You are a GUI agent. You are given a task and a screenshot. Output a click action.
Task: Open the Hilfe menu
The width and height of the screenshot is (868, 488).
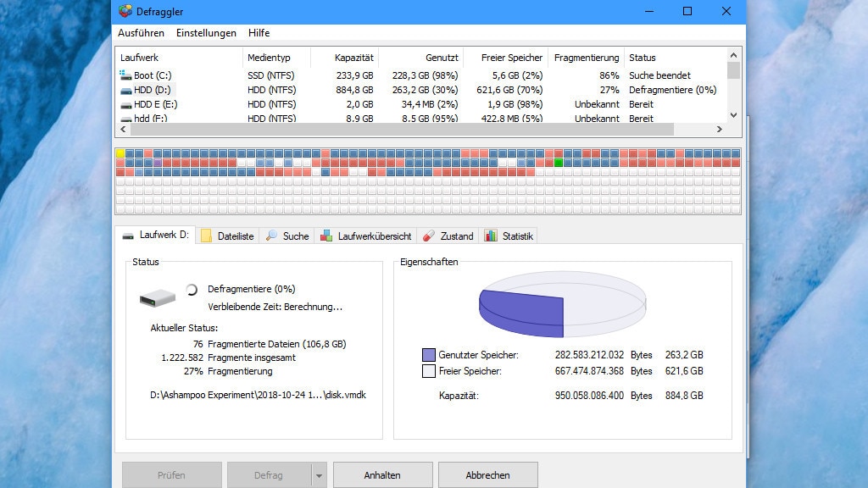[259, 33]
